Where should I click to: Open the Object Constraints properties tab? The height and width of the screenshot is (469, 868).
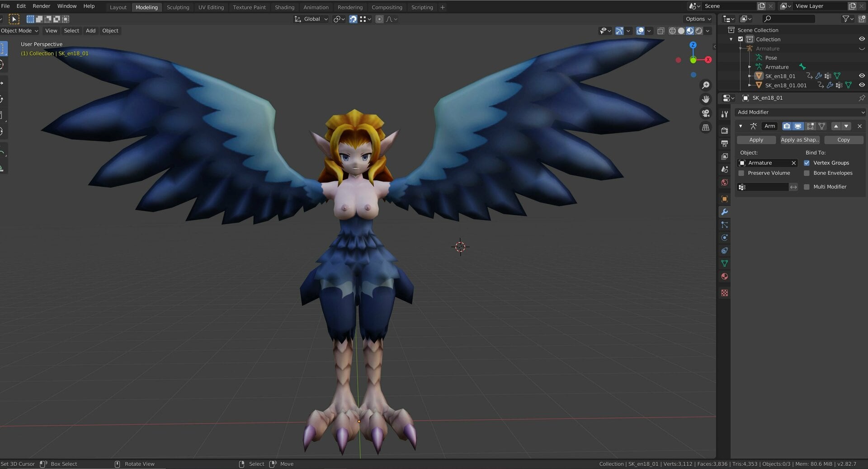725,251
